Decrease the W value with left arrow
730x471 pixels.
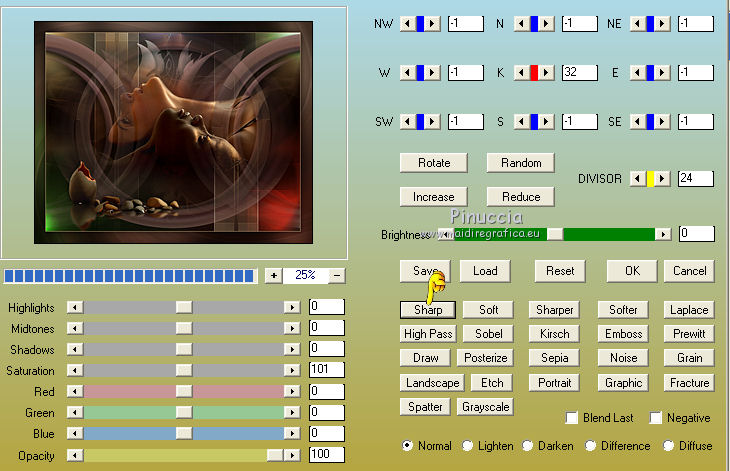408,73
